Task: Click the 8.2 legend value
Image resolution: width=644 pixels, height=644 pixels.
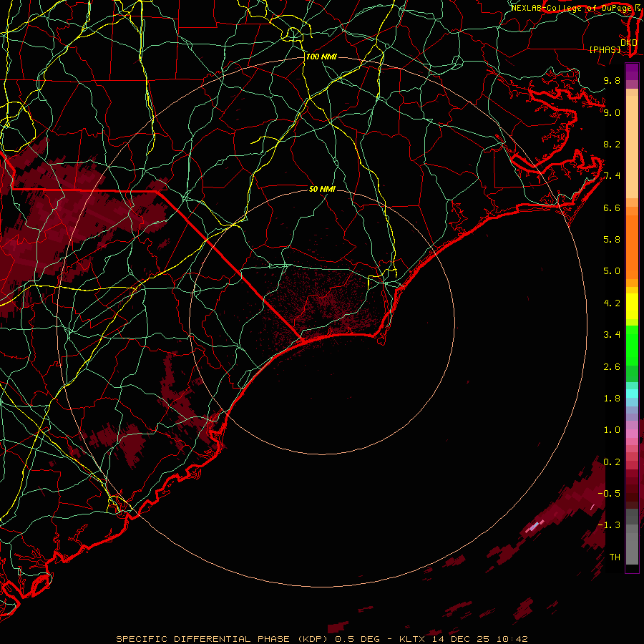Action: pyautogui.click(x=612, y=144)
